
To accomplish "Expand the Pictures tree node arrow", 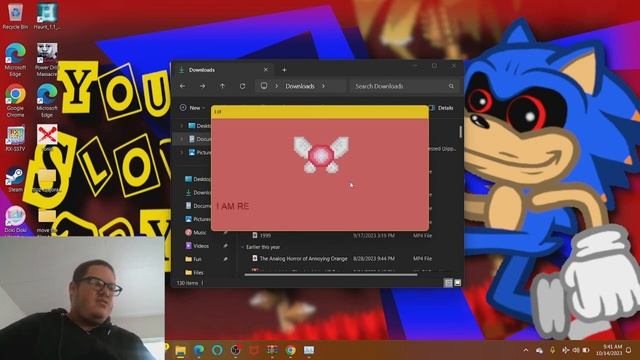I will (x=182, y=152).
